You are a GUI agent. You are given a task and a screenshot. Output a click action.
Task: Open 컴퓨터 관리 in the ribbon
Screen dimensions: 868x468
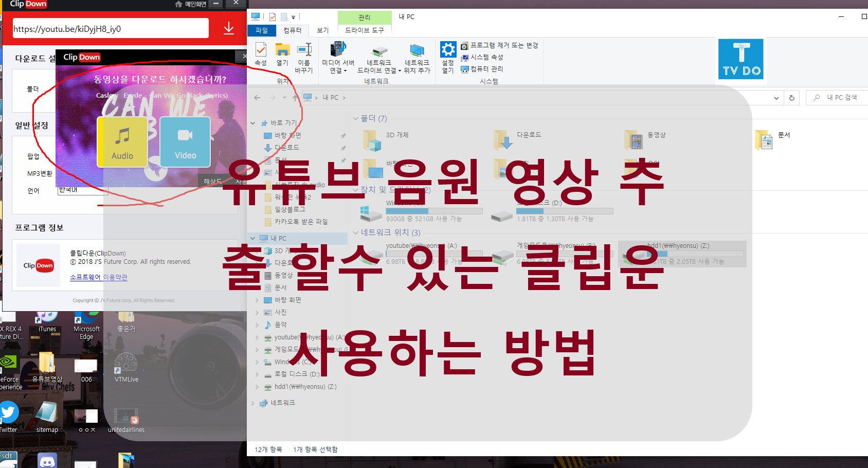[x=482, y=69]
